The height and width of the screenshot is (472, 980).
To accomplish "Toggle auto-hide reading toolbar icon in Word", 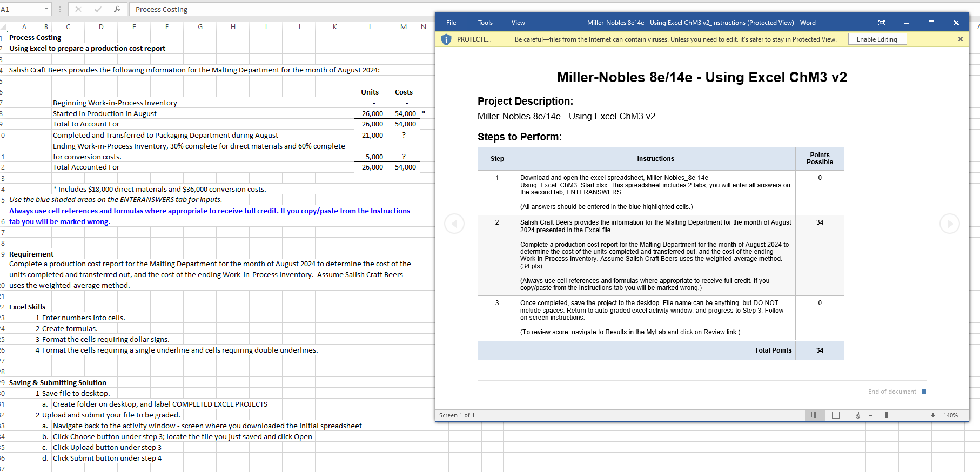I will tap(882, 23).
